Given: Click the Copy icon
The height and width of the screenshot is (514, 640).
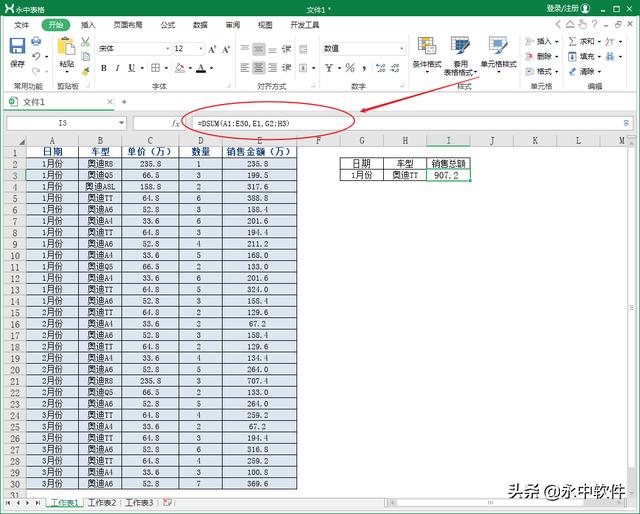Looking at the screenshot, I should click(x=85, y=56).
